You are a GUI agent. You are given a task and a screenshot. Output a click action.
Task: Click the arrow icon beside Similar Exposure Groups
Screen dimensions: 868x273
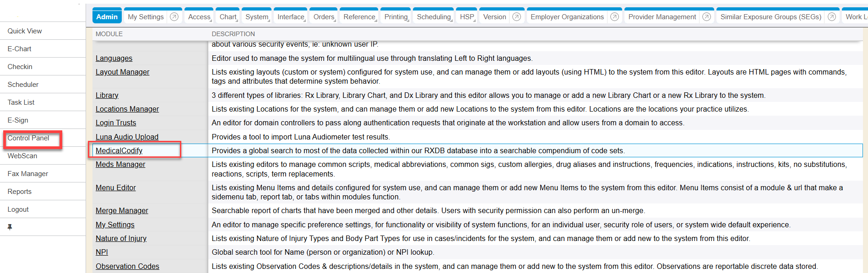[x=832, y=17]
